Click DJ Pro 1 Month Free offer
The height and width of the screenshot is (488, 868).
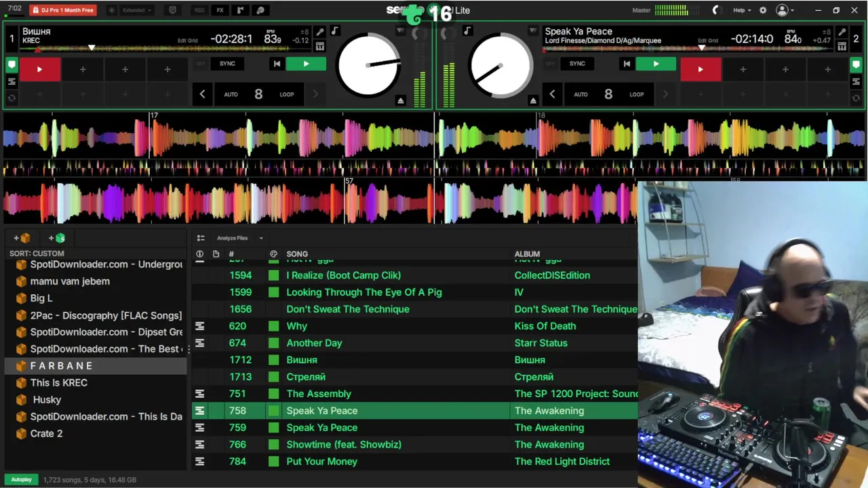tap(62, 10)
